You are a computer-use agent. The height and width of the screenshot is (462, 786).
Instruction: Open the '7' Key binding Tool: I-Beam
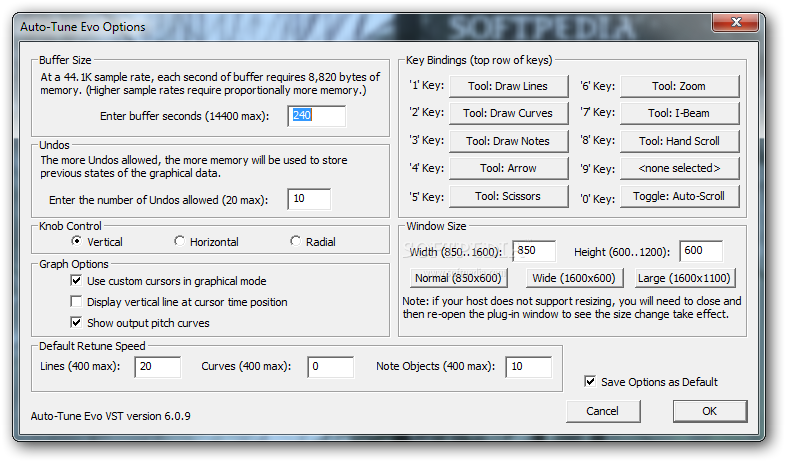[680, 113]
